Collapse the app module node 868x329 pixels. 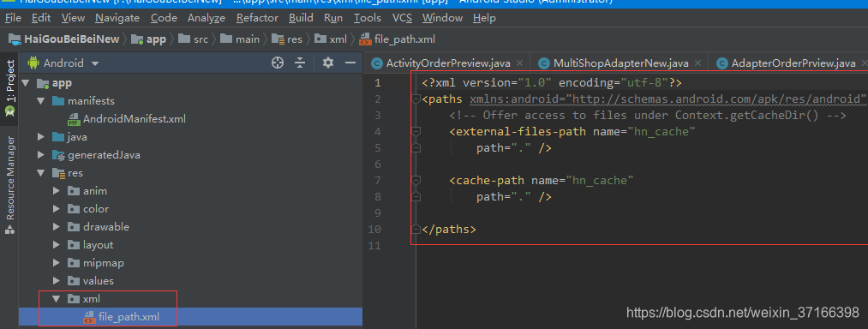(x=25, y=83)
